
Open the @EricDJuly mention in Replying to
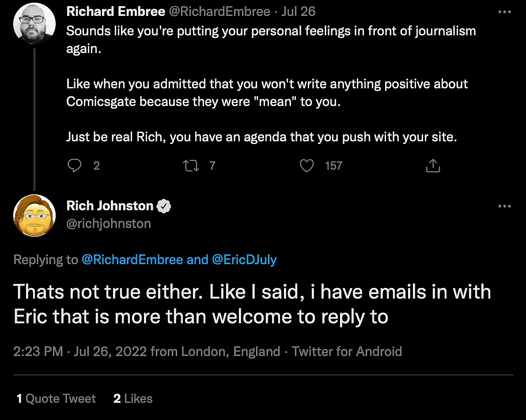click(x=244, y=260)
